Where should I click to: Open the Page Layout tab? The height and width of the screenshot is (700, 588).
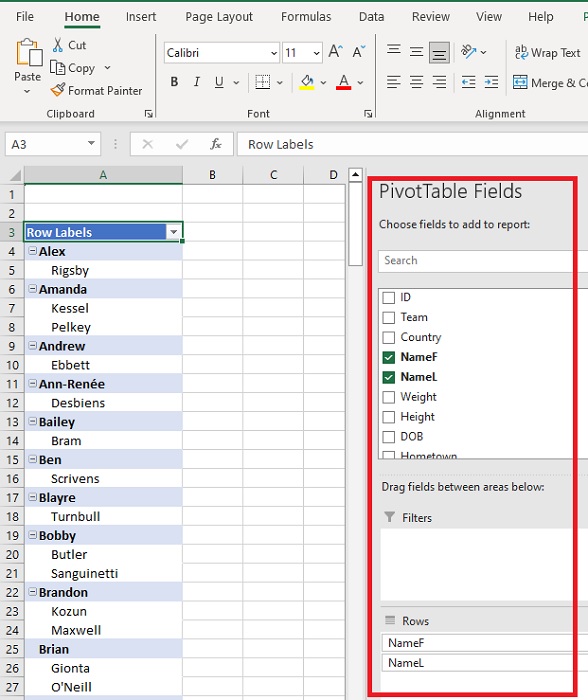(x=219, y=17)
